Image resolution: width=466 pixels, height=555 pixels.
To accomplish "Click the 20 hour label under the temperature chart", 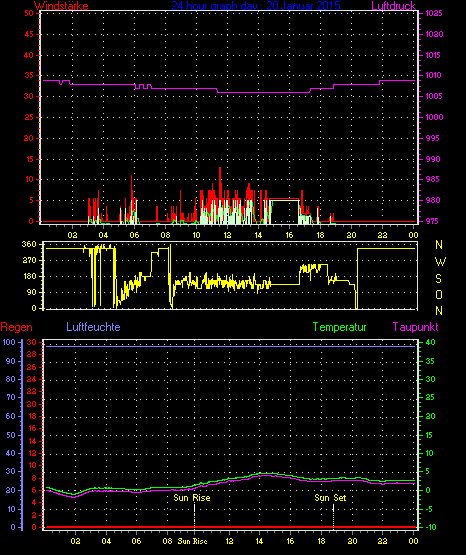I will (352, 541).
